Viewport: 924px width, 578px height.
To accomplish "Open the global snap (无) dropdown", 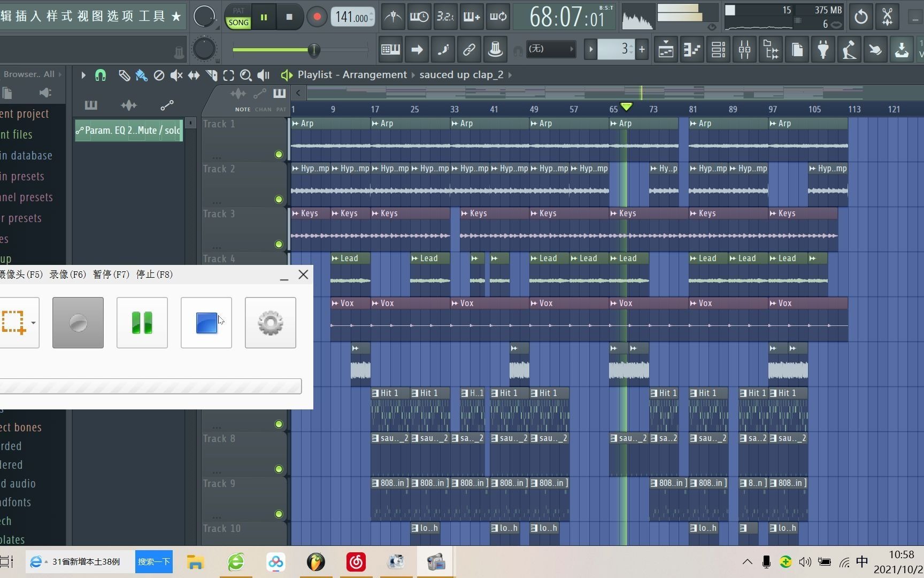I will click(x=551, y=49).
